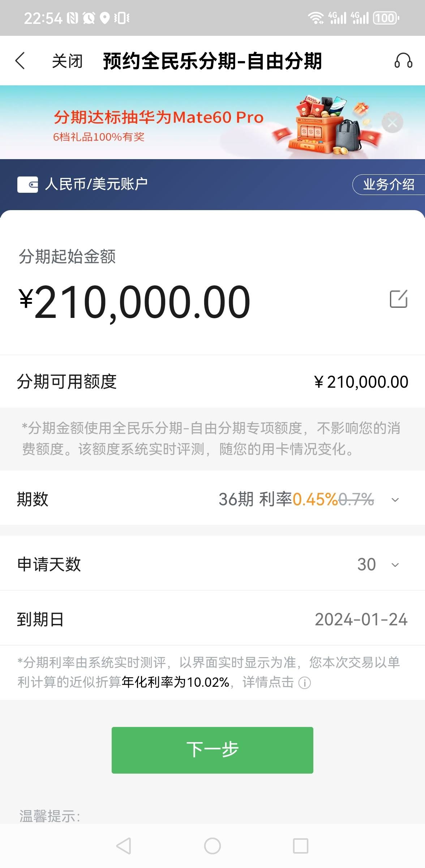Dismiss the Mate60 Pro promotion banner
425x868 pixels.
click(392, 123)
